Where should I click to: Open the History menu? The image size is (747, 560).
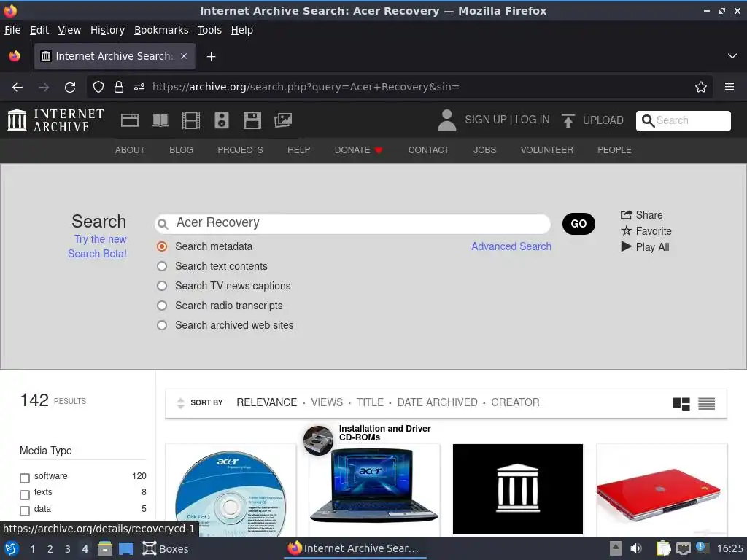tap(107, 30)
